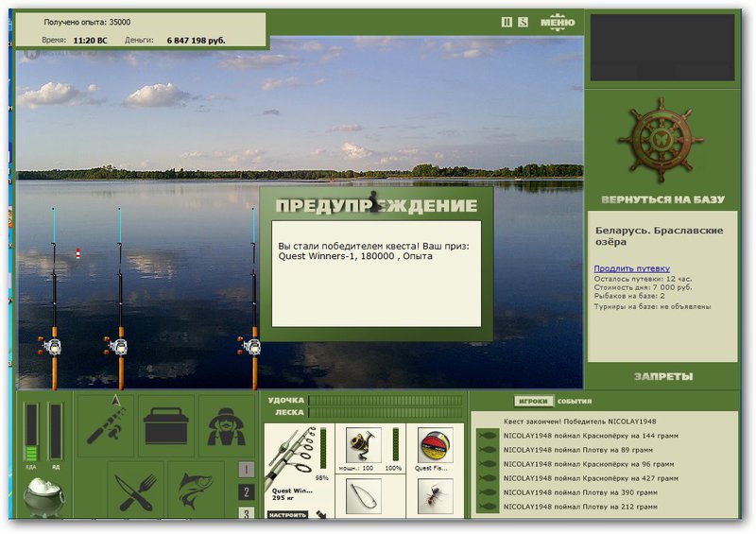Click Стоимость дня: 7 000 руб. text
The image size is (756, 534).
tap(643, 287)
